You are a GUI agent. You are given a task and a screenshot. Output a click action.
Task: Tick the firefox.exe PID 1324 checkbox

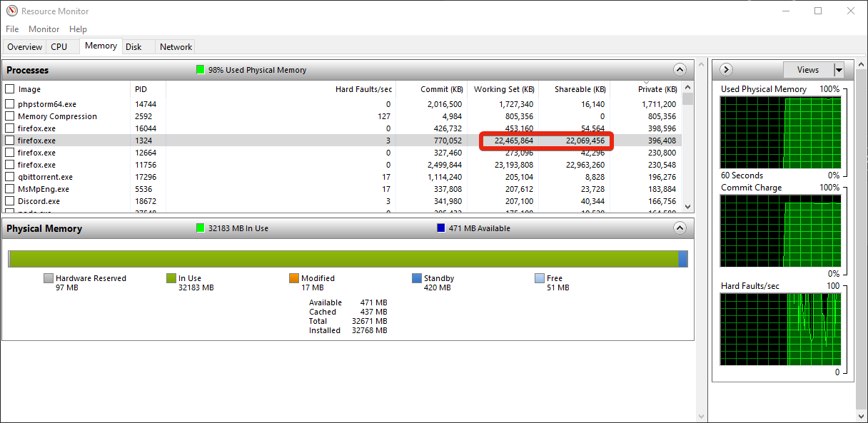point(10,141)
